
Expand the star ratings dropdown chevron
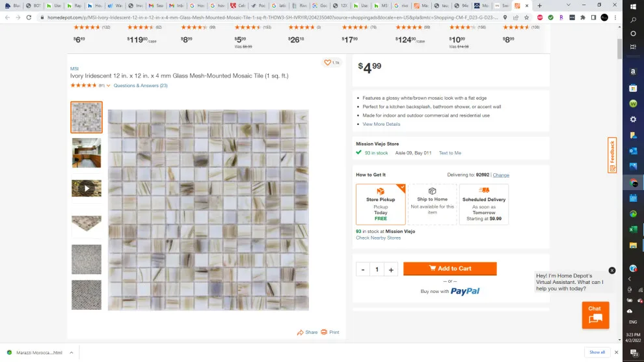109,85
